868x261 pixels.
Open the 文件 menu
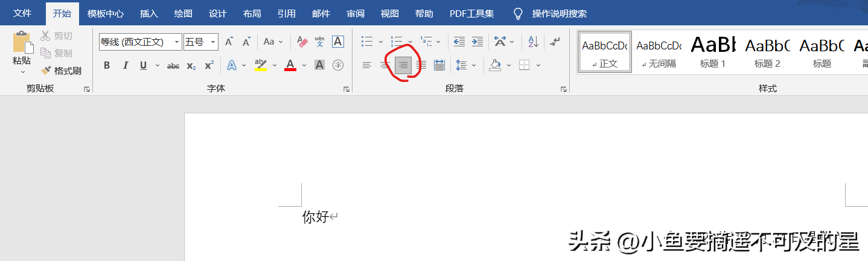[x=22, y=13]
